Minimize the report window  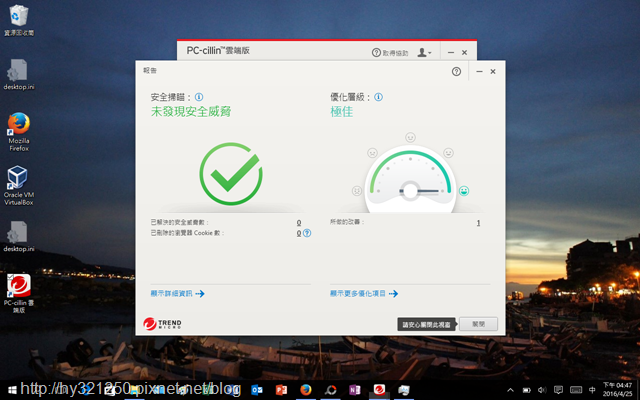pos(479,71)
